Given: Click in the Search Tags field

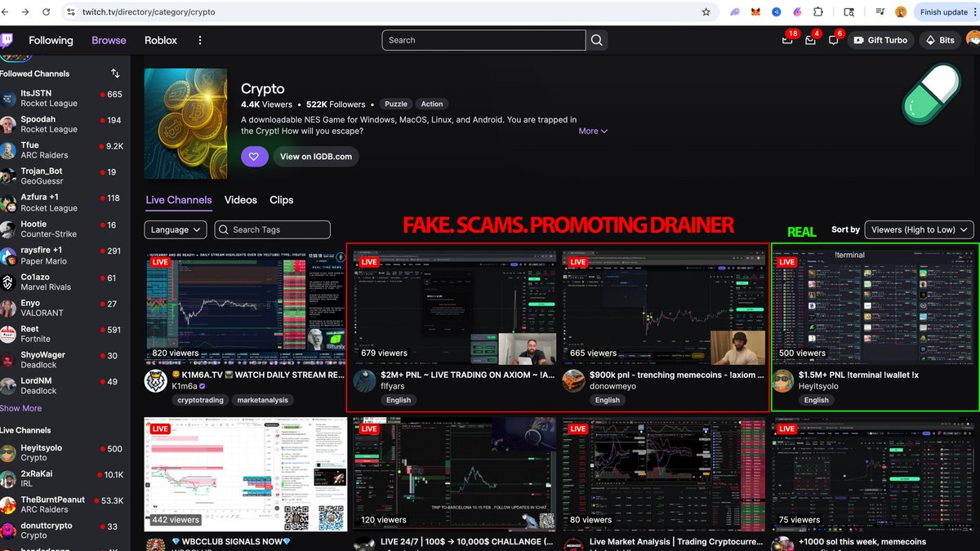Looking at the screenshot, I should pyautogui.click(x=273, y=229).
